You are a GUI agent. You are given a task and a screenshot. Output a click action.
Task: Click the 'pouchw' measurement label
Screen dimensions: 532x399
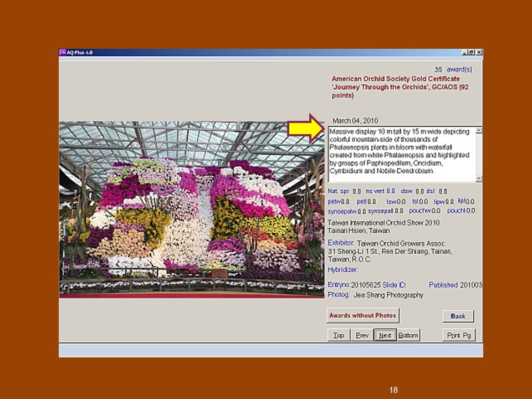(x=420, y=211)
